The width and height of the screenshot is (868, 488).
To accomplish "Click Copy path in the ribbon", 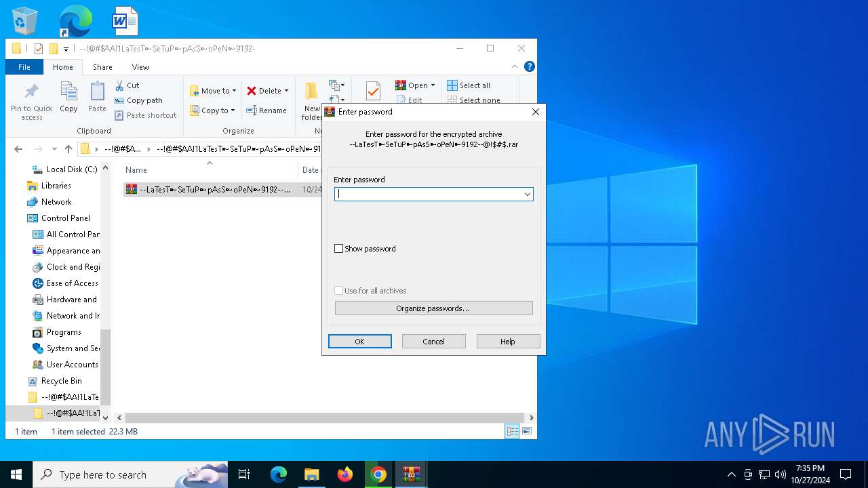I will (x=138, y=100).
